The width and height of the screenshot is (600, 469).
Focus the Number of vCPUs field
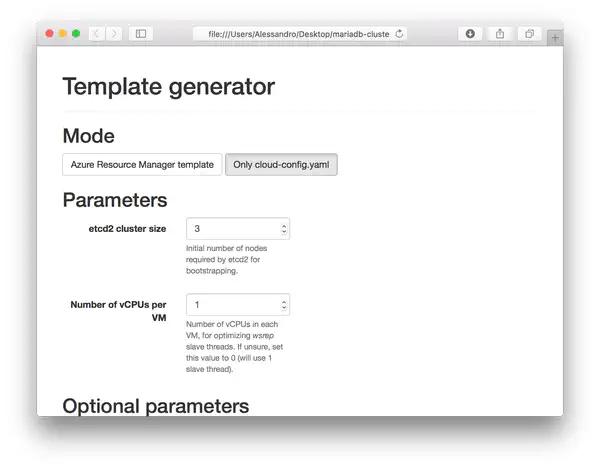click(234, 305)
